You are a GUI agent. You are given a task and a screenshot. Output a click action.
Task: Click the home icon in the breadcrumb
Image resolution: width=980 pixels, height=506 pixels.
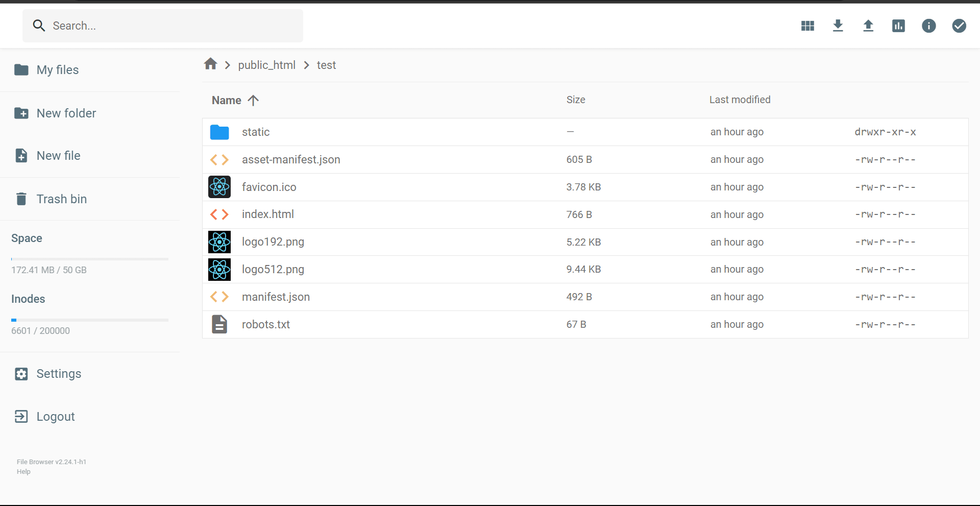[210, 64]
